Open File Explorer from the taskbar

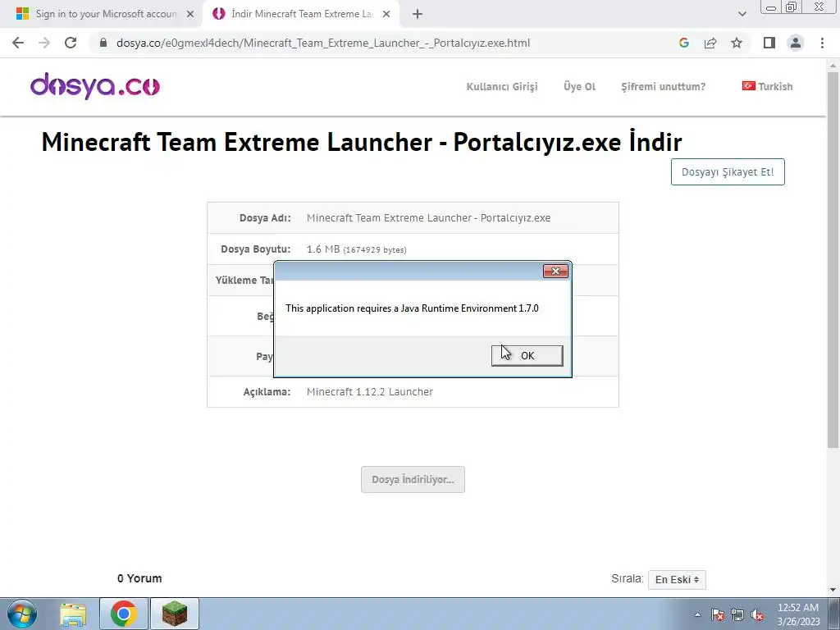73,614
